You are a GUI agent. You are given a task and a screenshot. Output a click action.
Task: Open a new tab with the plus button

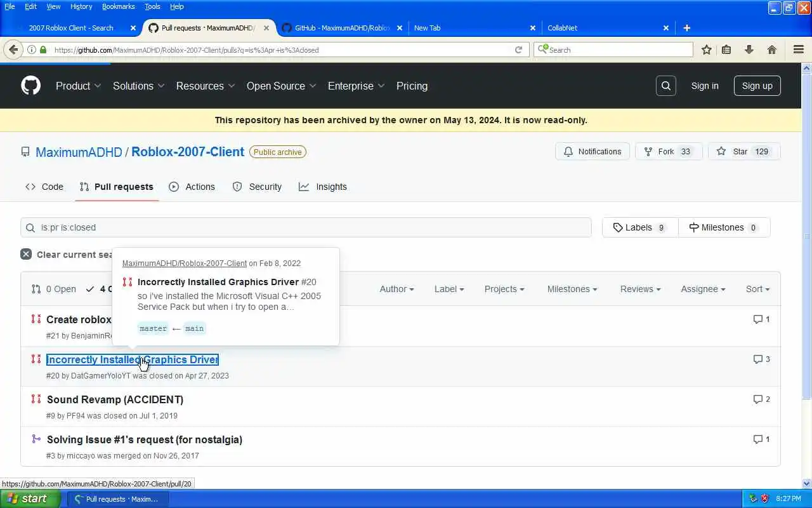pos(686,28)
